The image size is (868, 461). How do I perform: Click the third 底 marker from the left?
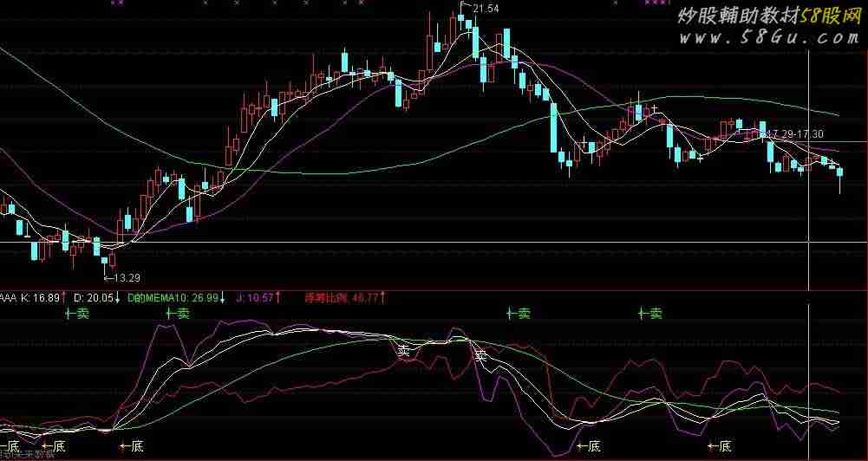point(132,446)
